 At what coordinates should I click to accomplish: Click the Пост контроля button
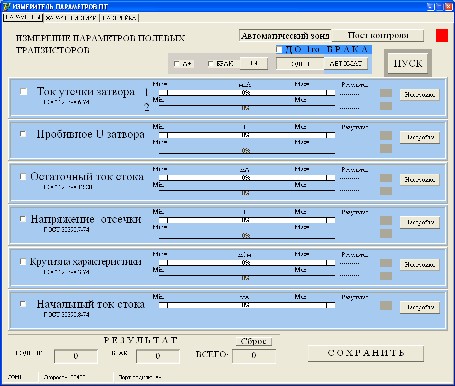pos(378,35)
